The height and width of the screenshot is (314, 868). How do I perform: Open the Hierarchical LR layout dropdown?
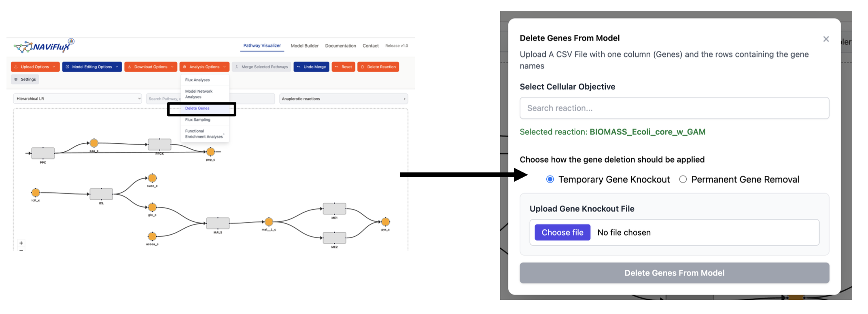pos(77,99)
